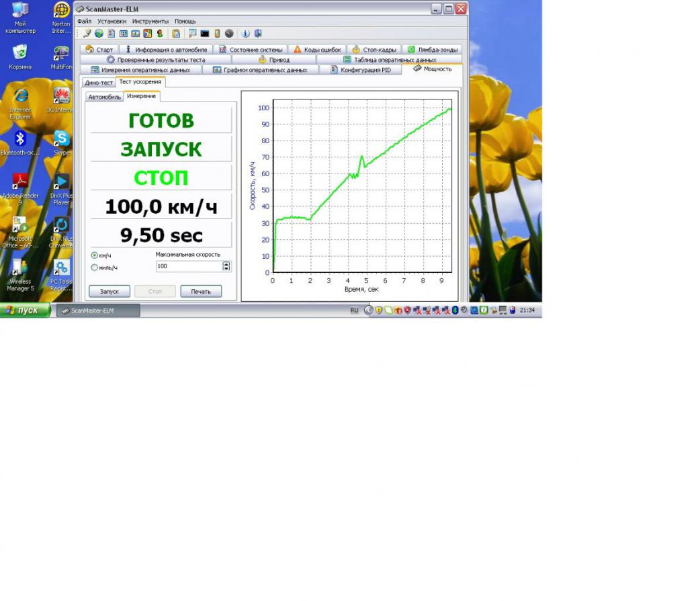The height and width of the screenshot is (601, 700).
Task: Click the Bluetooth desktop icon
Action: coord(20,140)
